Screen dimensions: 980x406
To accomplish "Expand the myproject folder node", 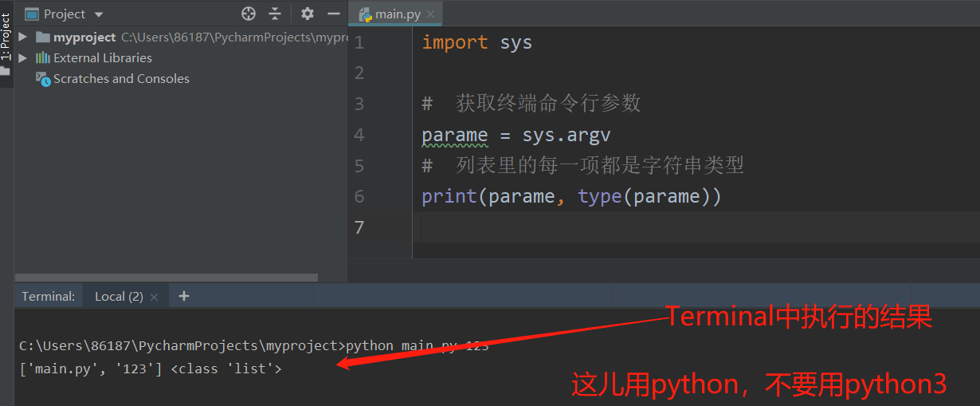I will point(22,37).
